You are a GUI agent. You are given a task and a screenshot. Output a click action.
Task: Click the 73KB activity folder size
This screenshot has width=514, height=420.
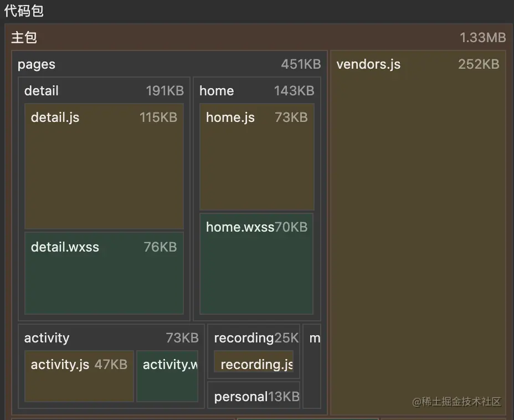click(182, 337)
